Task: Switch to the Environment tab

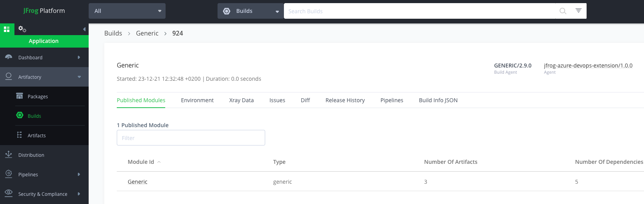Action: [x=197, y=100]
